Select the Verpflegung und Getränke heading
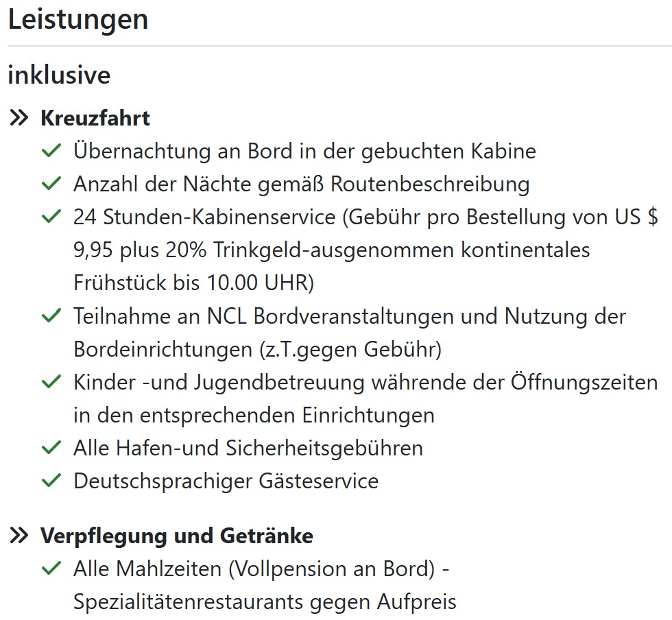 tap(177, 536)
